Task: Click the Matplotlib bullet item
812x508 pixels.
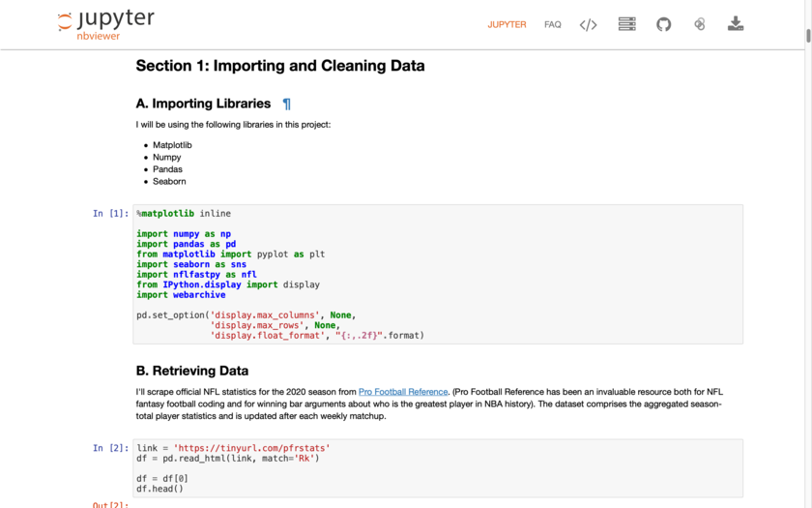Action: coord(172,145)
